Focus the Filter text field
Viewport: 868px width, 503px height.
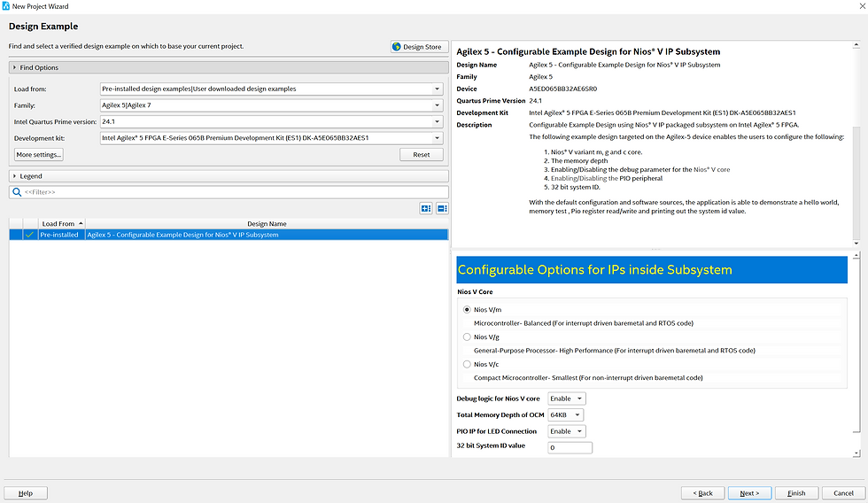229,192
